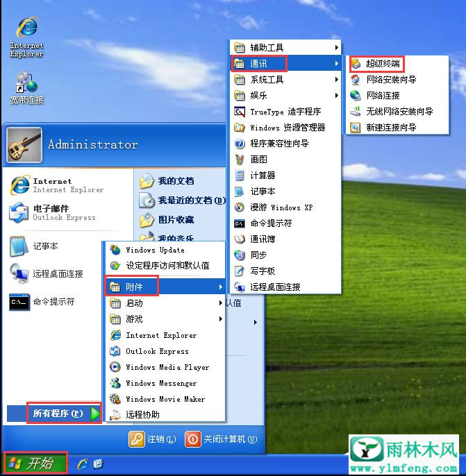
Task: Open the 宽带连接 desktop shortcut icon
Action: [x=26, y=87]
